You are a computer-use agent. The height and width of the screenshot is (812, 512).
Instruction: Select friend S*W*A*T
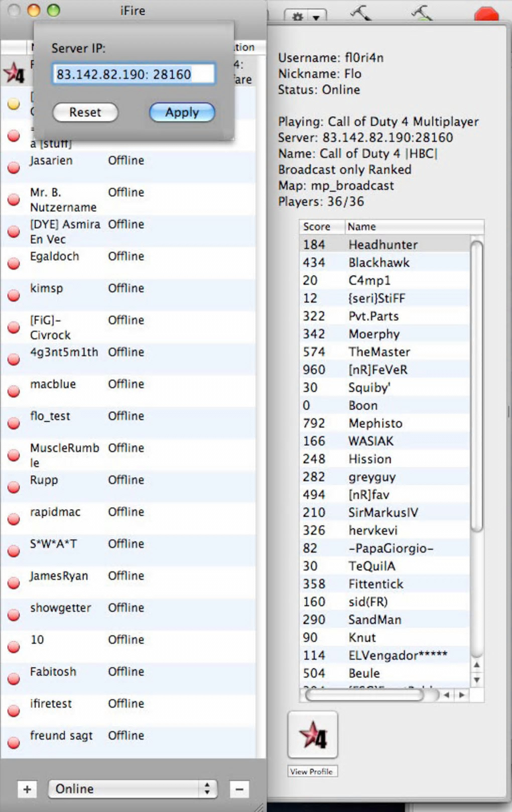[128, 551]
